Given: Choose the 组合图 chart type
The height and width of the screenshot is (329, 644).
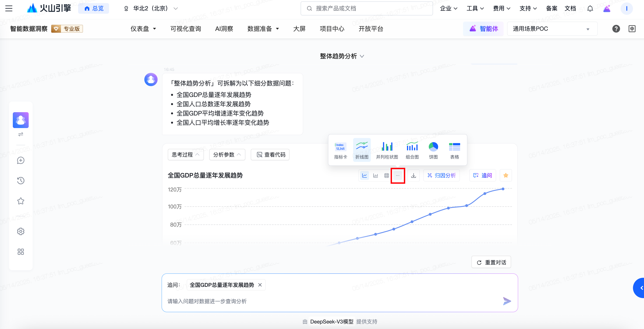Looking at the screenshot, I should (x=412, y=150).
